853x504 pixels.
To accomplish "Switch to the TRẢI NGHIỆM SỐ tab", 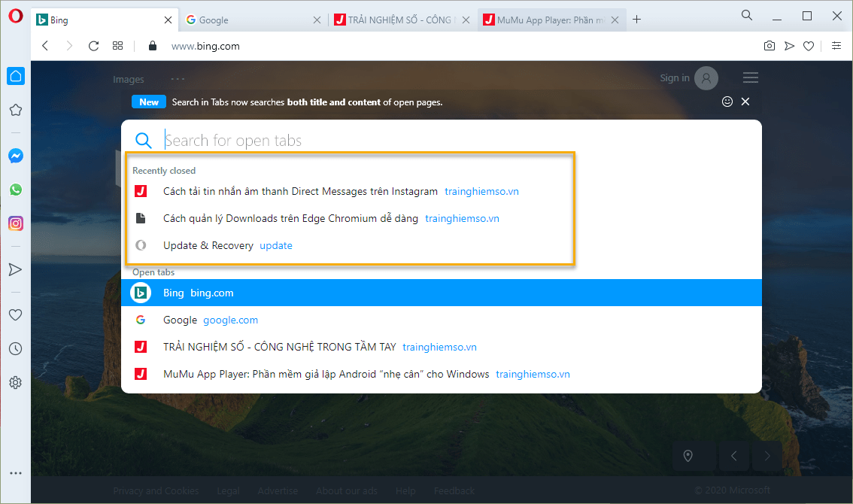I will (402, 20).
